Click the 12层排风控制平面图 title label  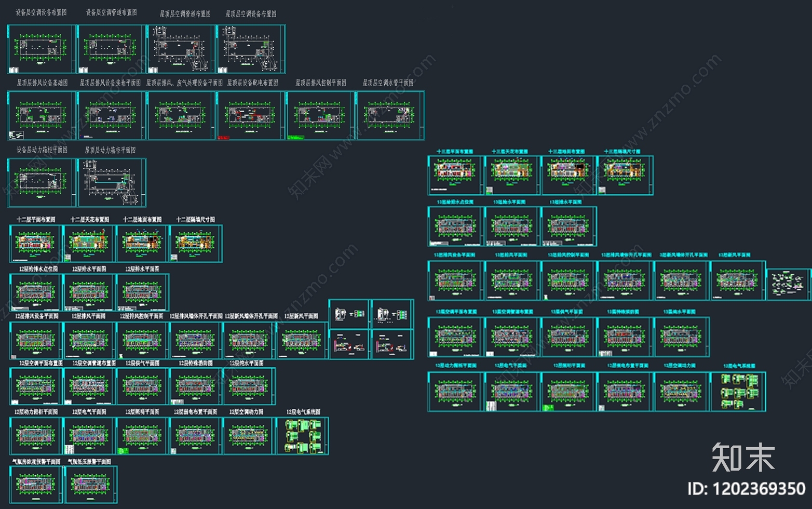click(142, 316)
